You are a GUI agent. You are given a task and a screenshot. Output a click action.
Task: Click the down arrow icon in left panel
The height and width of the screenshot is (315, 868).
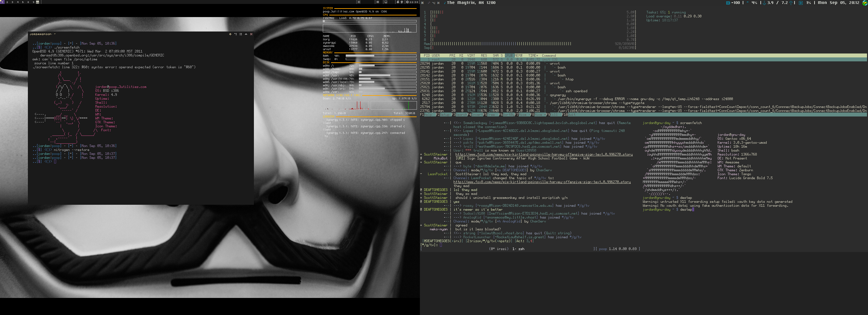398,2
